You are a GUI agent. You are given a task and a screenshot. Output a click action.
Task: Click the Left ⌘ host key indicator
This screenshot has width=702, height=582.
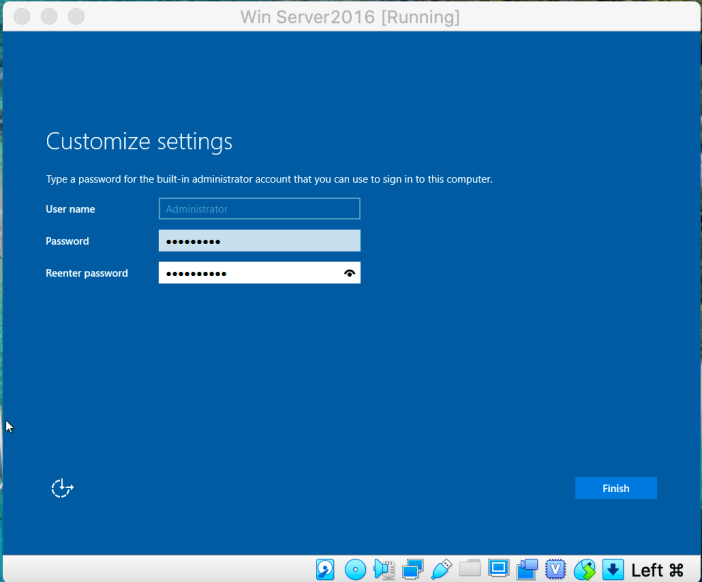pos(657,570)
